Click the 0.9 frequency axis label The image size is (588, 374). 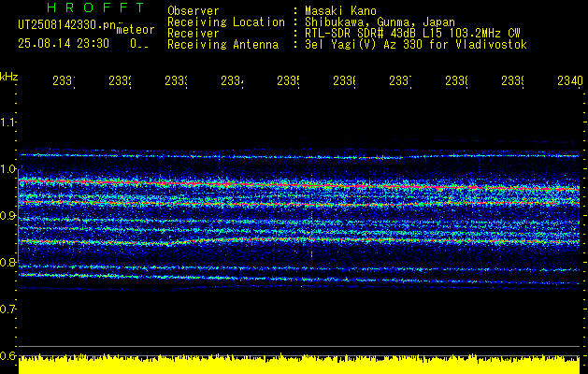click(8, 216)
